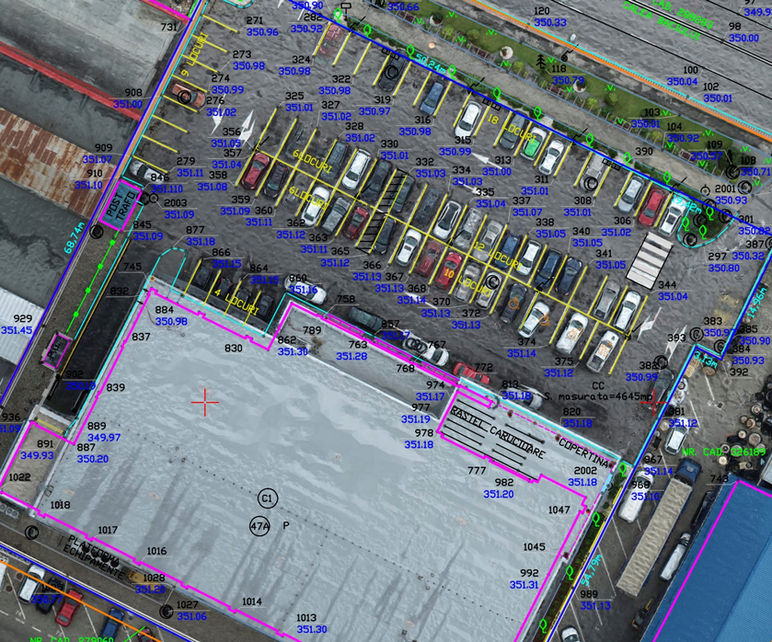Viewport: 772px width, 642px height.
Task: Click the red crosshair on the roof
Action: (205, 402)
